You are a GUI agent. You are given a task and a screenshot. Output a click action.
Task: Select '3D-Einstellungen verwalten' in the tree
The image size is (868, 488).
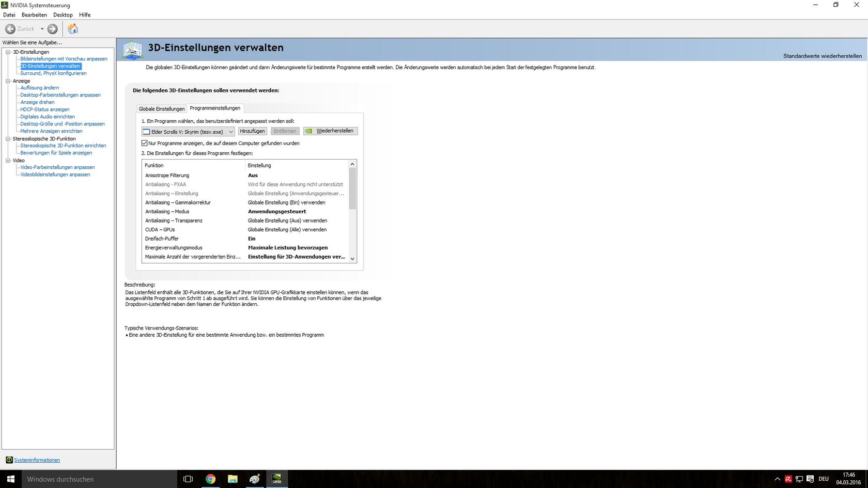pyautogui.click(x=51, y=66)
